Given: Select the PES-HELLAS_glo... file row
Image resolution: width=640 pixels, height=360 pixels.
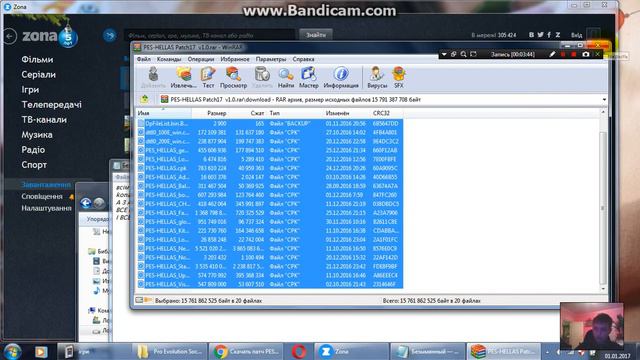Looking at the screenshot, I should tap(270, 222).
